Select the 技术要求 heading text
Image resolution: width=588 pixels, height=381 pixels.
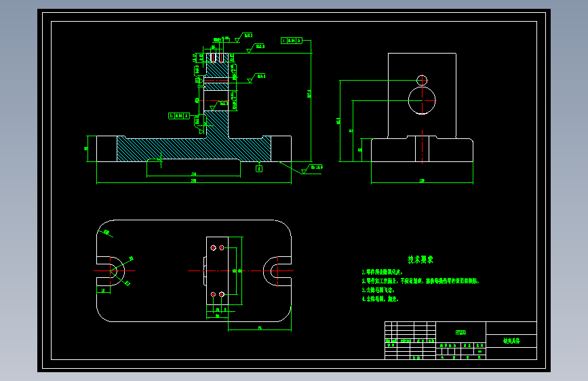[x=420, y=260]
